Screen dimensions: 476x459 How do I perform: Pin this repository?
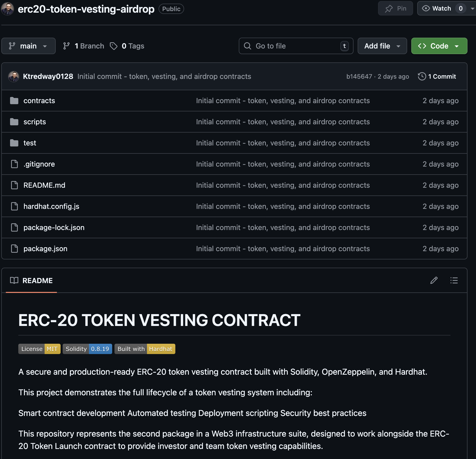click(x=395, y=8)
